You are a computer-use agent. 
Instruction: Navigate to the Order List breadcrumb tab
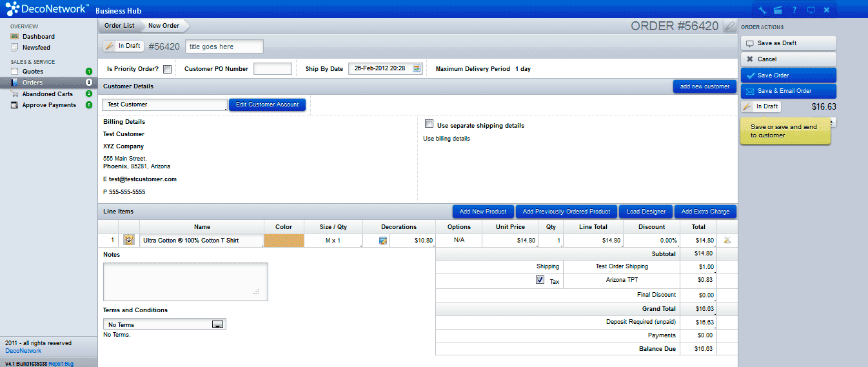click(x=119, y=26)
